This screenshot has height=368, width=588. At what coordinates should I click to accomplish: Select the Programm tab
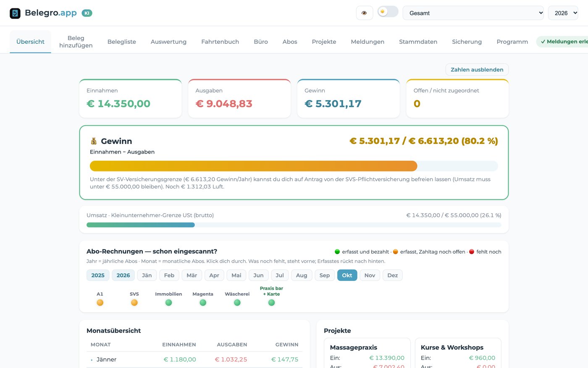click(x=512, y=42)
